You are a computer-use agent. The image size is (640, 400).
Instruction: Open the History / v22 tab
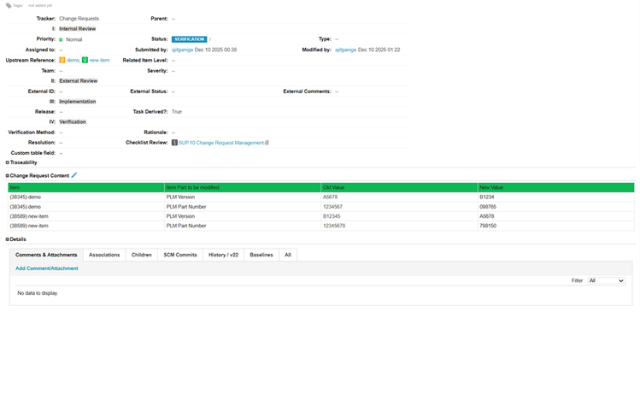(223, 255)
